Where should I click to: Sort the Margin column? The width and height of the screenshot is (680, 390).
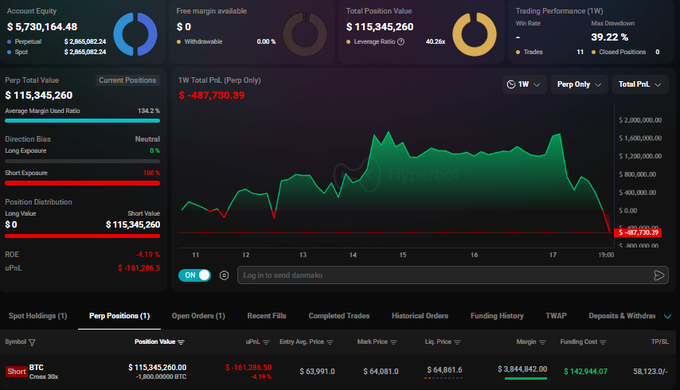point(542,342)
